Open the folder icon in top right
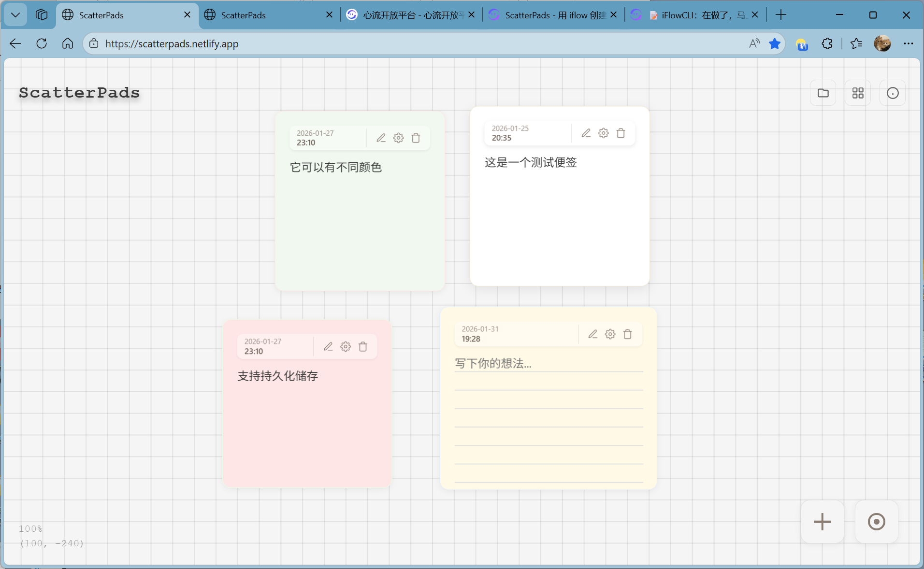 click(823, 93)
